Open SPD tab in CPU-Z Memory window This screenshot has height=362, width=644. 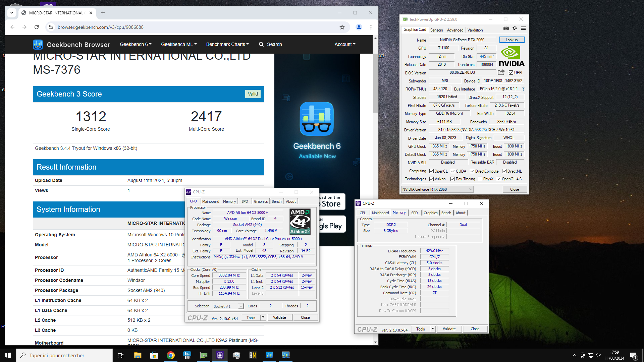coord(415,213)
